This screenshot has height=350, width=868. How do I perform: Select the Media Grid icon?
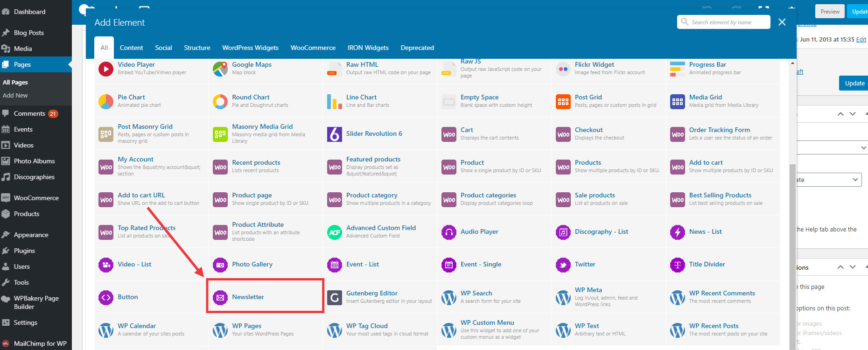pos(678,102)
